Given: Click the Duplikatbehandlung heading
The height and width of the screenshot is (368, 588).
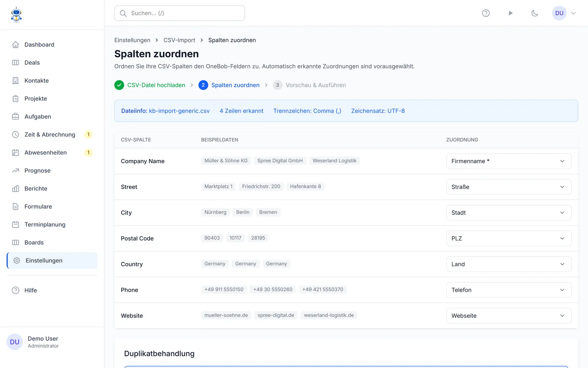Looking at the screenshot, I should [x=159, y=354].
